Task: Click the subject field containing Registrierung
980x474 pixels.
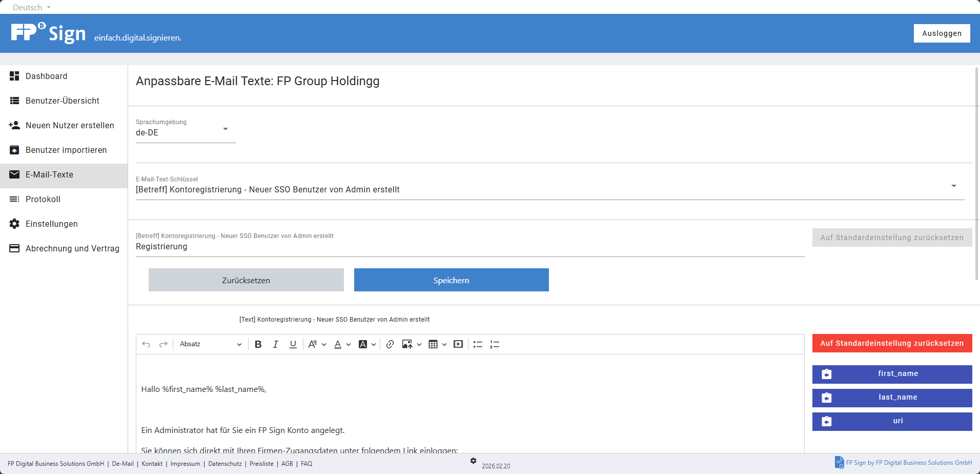Action: 470,247
